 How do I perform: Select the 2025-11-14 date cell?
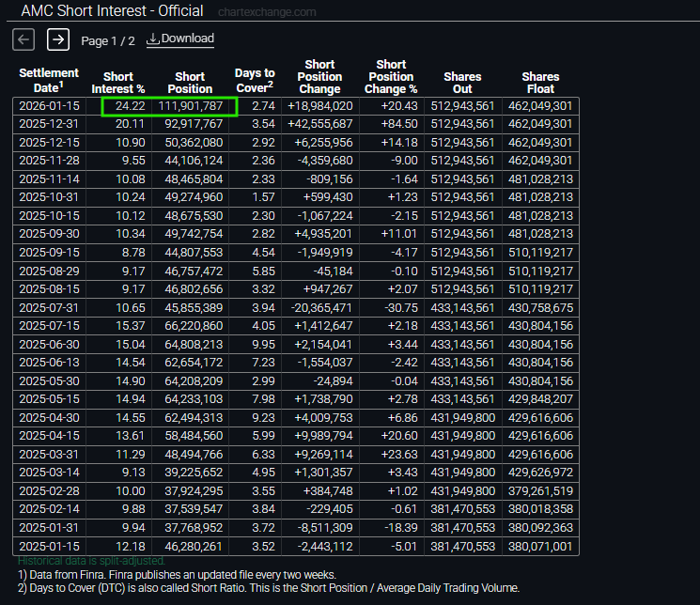[49, 179]
